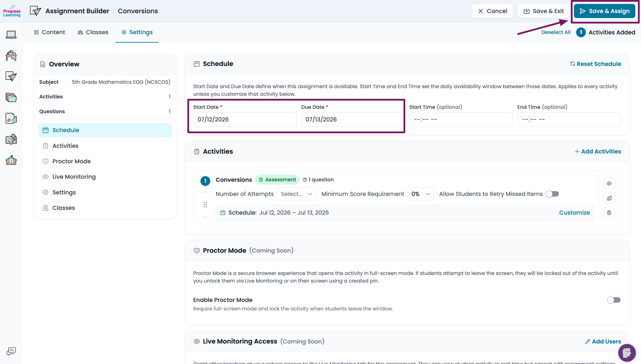Click Reset Schedule link
Viewport: 641px width, 364px height.
(596, 64)
